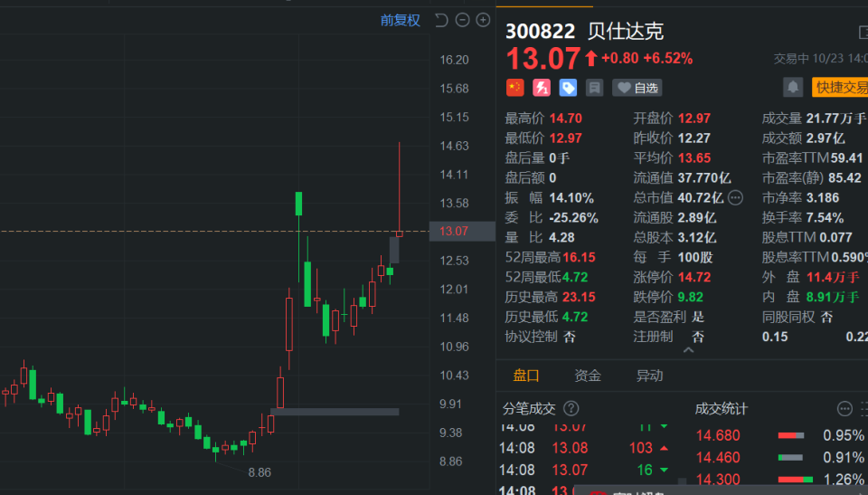This screenshot has width=868, height=495.
Task: Click the pink lightning bolt icon
Action: pos(542,88)
